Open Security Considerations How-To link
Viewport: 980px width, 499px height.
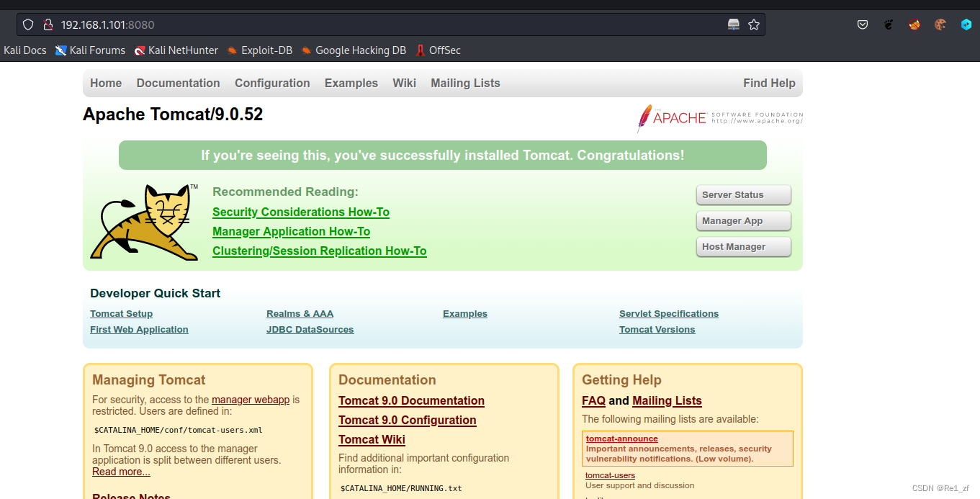click(301, 212)
